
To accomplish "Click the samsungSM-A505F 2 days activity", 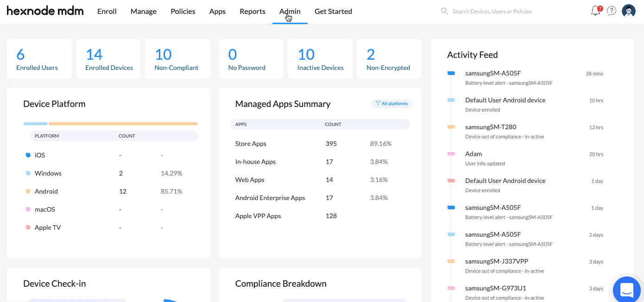I will click(x=525, y=239).
